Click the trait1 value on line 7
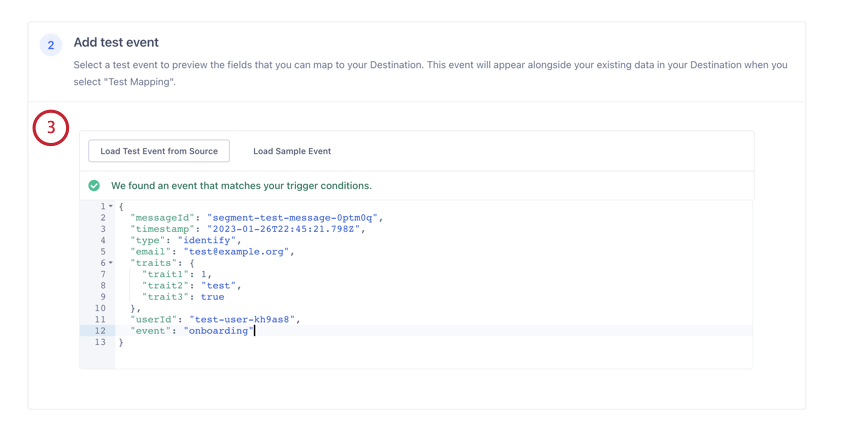 tap(205, 274)
